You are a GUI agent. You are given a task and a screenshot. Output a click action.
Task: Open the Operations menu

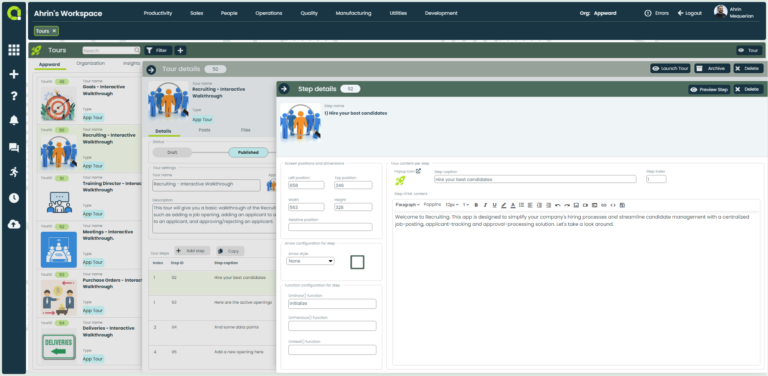point(268,13)
